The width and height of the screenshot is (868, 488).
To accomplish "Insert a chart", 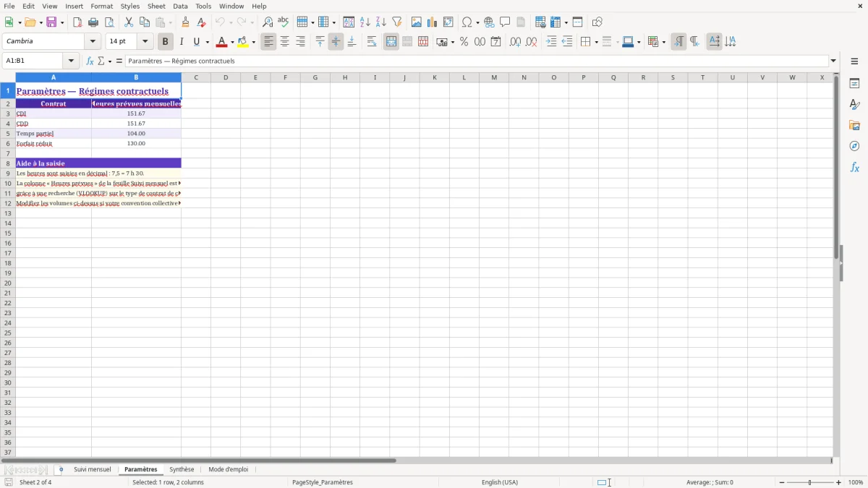I will (433, 22).
